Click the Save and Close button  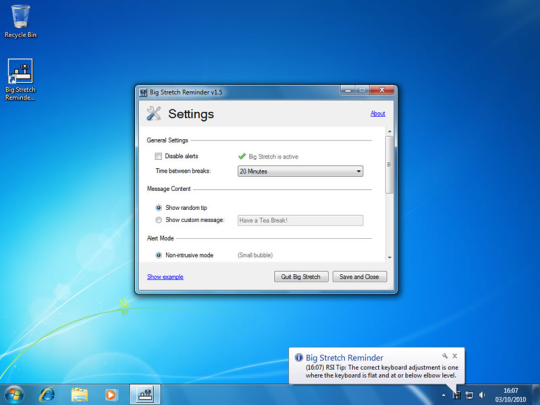coord(359,277)
